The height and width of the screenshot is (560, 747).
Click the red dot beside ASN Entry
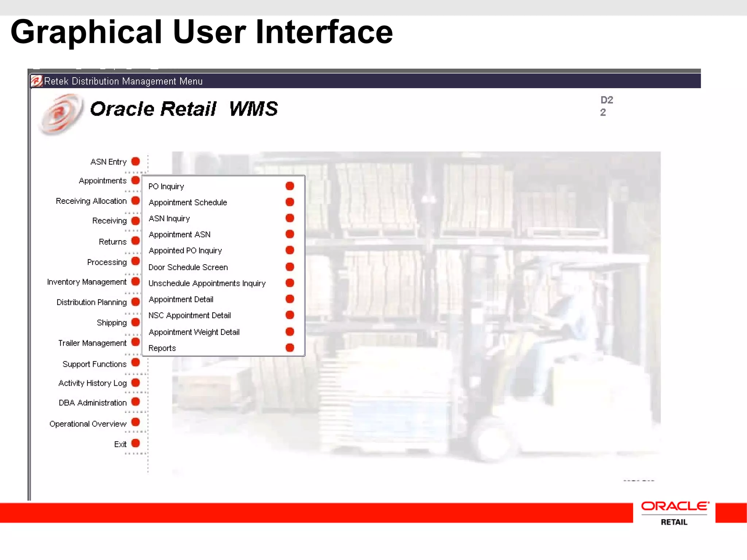136,161
